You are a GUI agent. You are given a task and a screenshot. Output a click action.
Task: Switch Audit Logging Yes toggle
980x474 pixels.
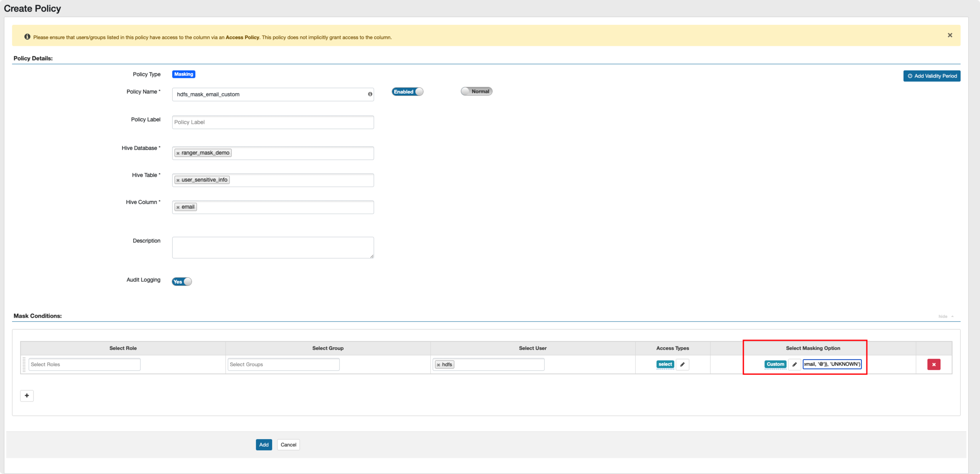(181, 282)
